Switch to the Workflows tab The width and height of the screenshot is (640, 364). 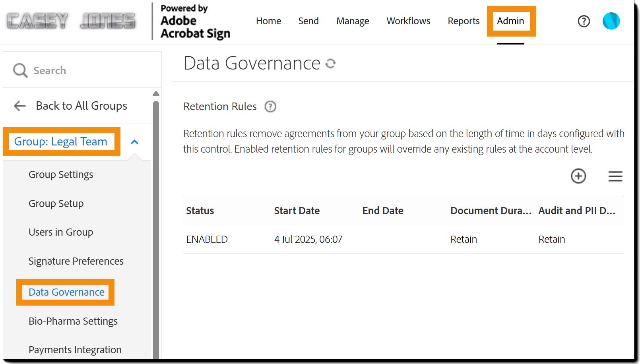(408, 21)
